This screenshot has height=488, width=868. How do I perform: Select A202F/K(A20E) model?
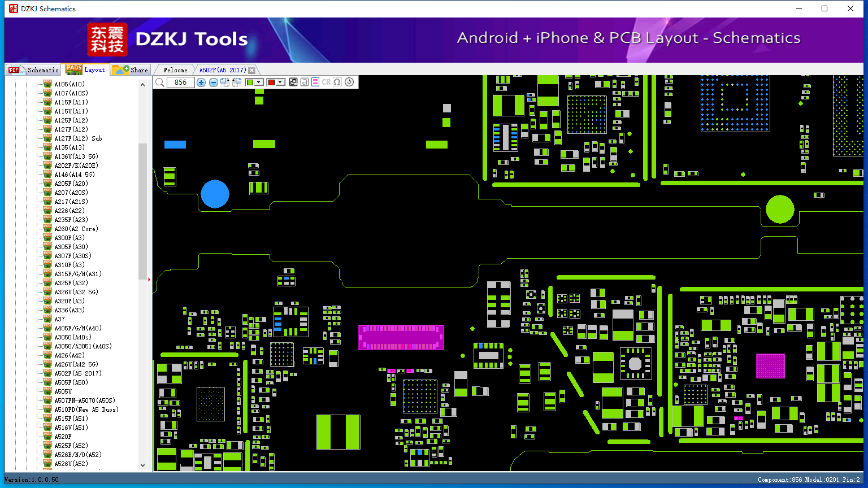click(x=76, y=165)
